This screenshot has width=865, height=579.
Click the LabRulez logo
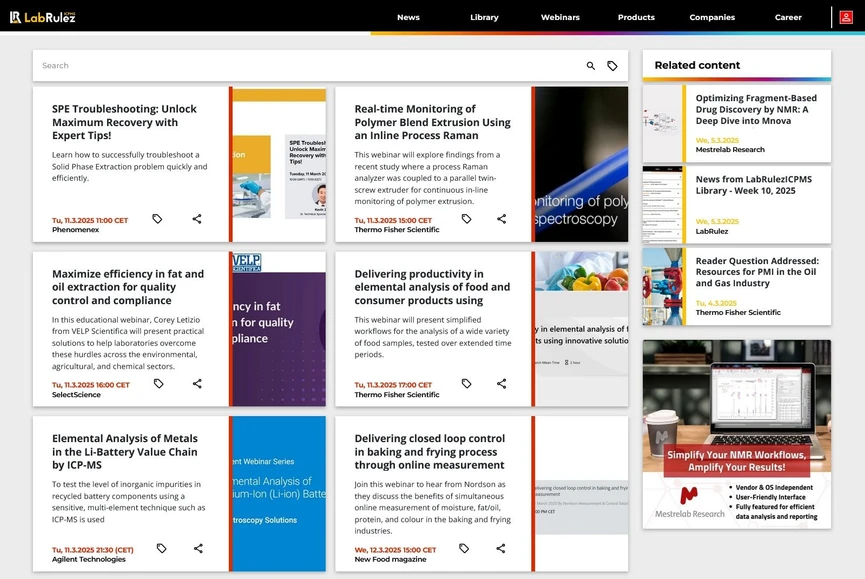pos(42,17)
